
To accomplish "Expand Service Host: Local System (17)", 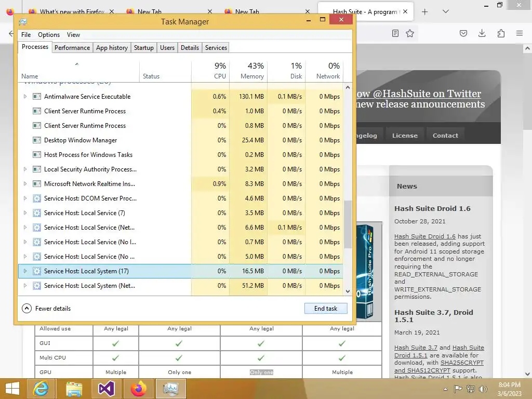I will [25, 271].
